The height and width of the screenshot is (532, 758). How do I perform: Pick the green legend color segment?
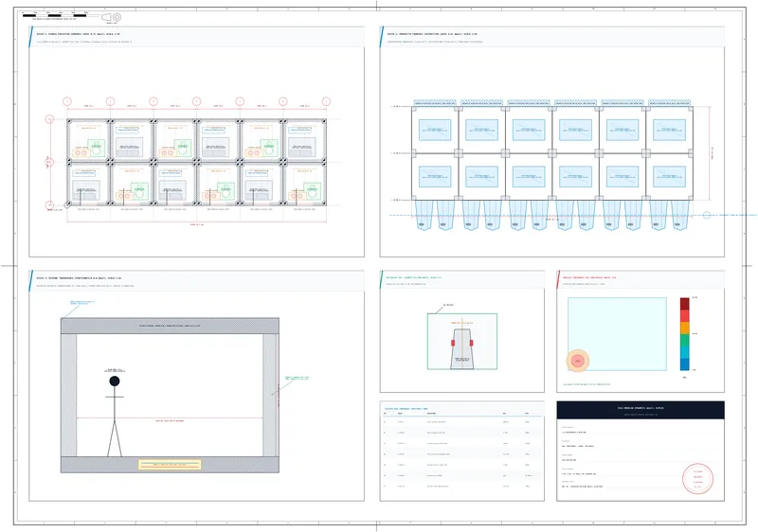pos(684,340)
